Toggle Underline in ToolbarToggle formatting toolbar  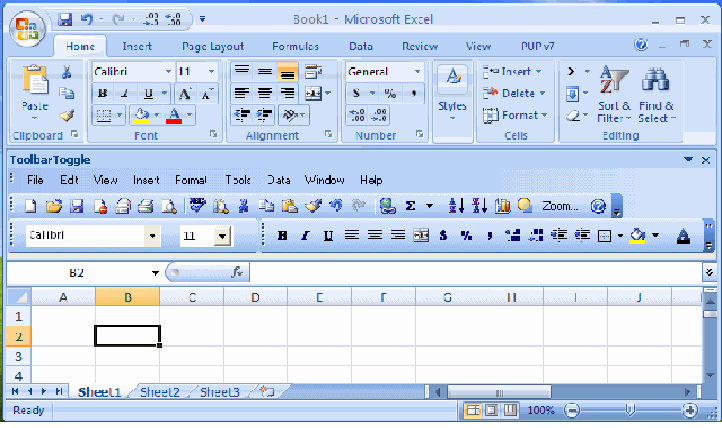tap(328, 236)
